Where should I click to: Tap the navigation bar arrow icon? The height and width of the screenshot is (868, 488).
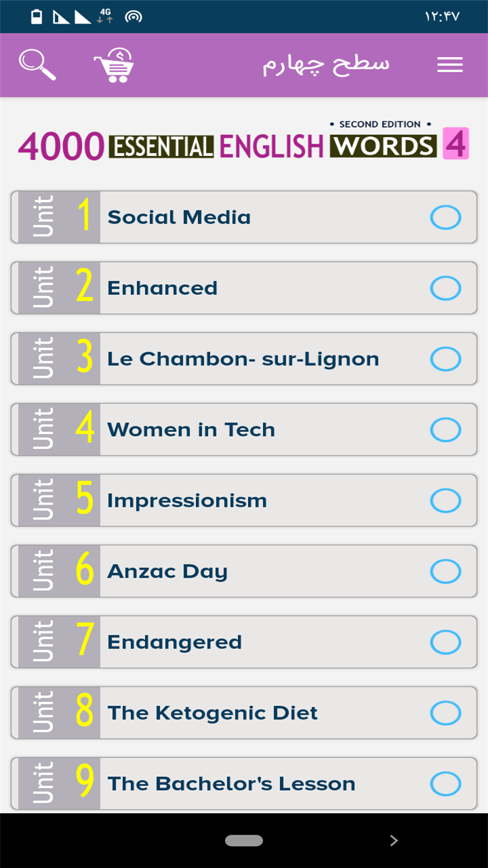click(x=394, y=841)
